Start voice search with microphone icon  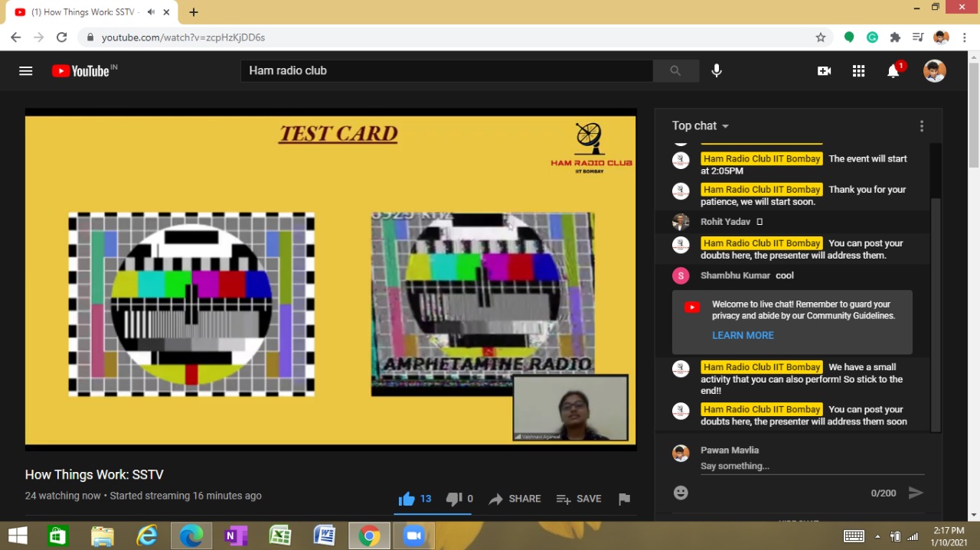coord(717,70)
